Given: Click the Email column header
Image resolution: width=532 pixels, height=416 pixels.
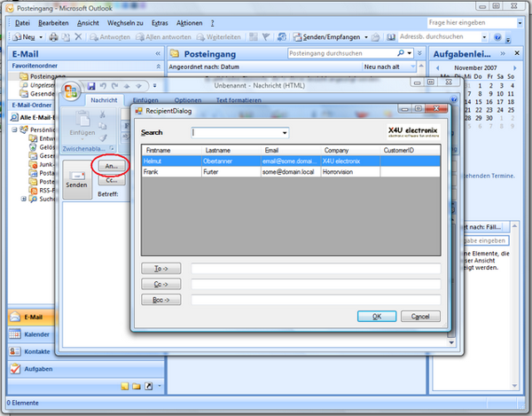Looking at the screenshot, I should pyautogui.click(x=291, y=150).
